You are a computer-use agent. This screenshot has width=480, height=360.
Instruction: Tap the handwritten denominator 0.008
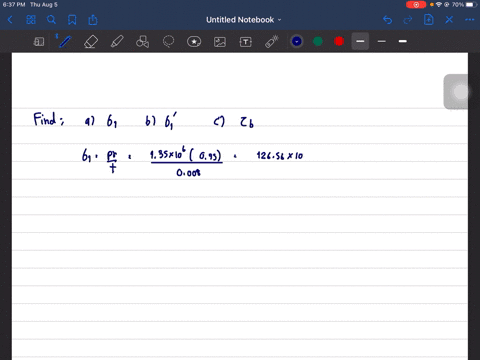[x=188, y=173]
